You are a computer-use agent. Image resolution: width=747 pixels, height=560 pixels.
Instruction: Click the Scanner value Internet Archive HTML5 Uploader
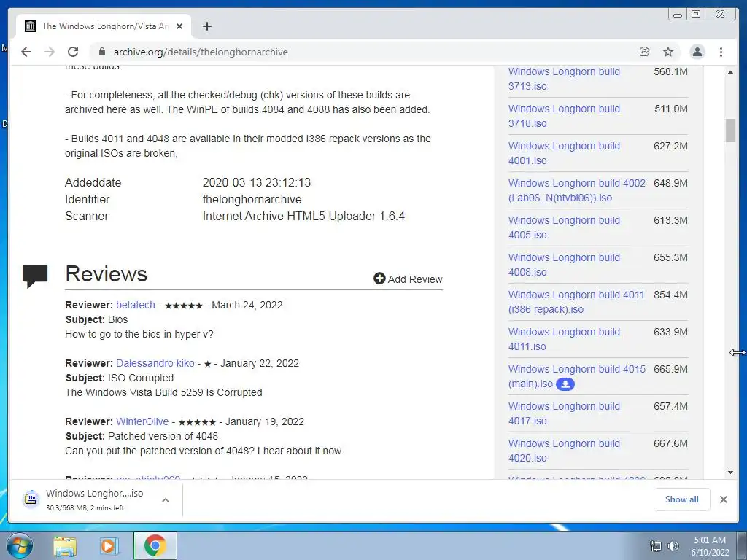click(303, 216)
